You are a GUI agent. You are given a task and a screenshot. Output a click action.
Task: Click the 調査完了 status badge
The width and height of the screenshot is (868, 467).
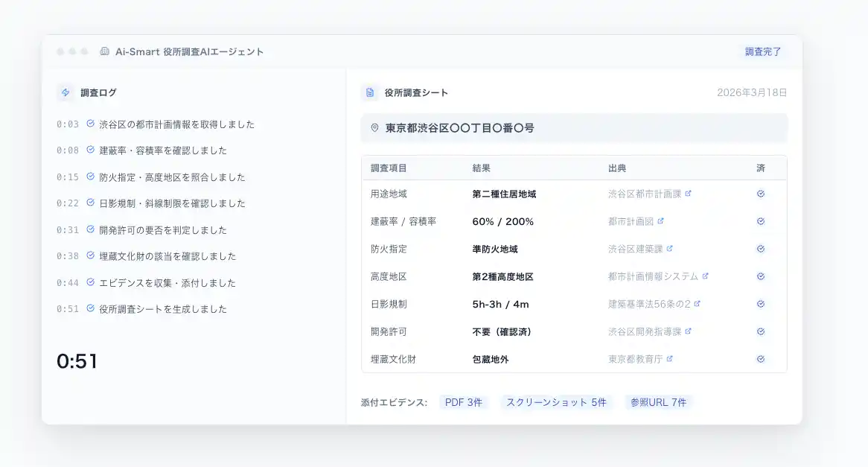tap(763, 52)
